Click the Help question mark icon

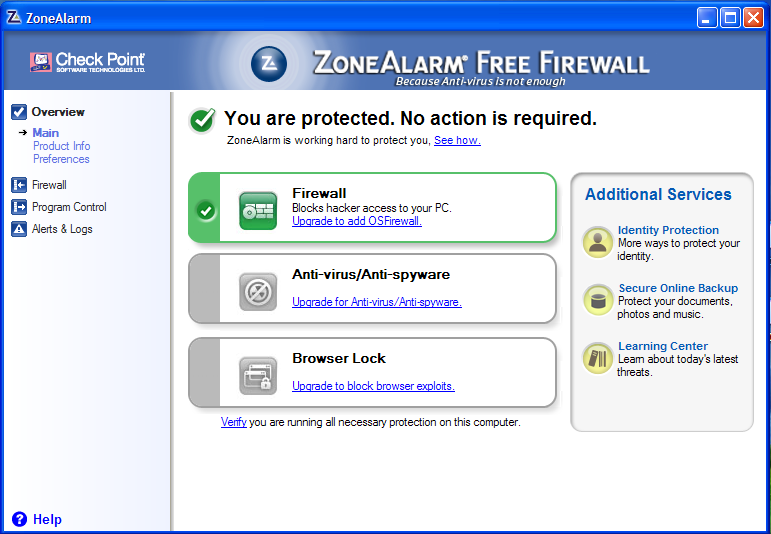point(19,519)
